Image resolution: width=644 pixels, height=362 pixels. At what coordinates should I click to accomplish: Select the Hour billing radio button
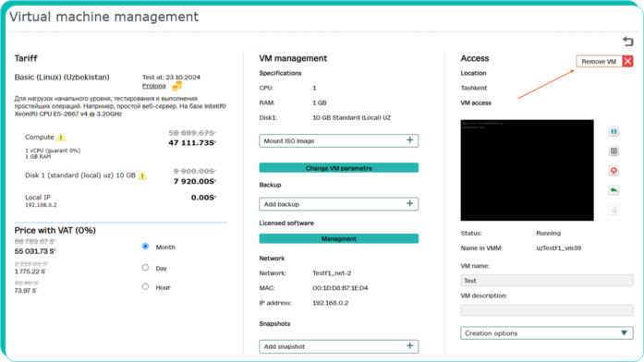click(145, 287)
